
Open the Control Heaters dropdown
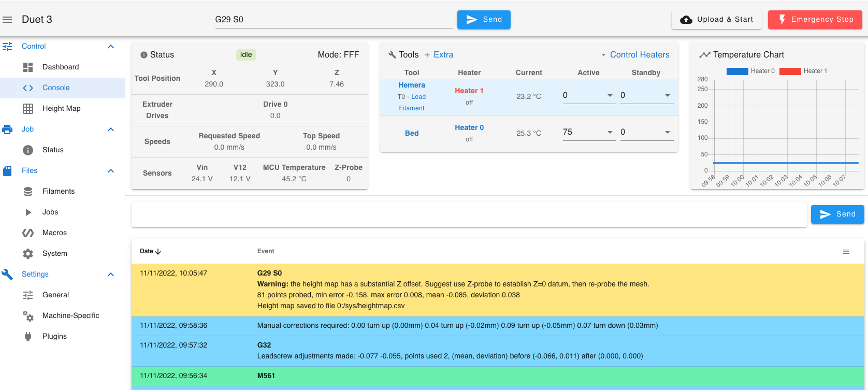click(x=635, y=55)
